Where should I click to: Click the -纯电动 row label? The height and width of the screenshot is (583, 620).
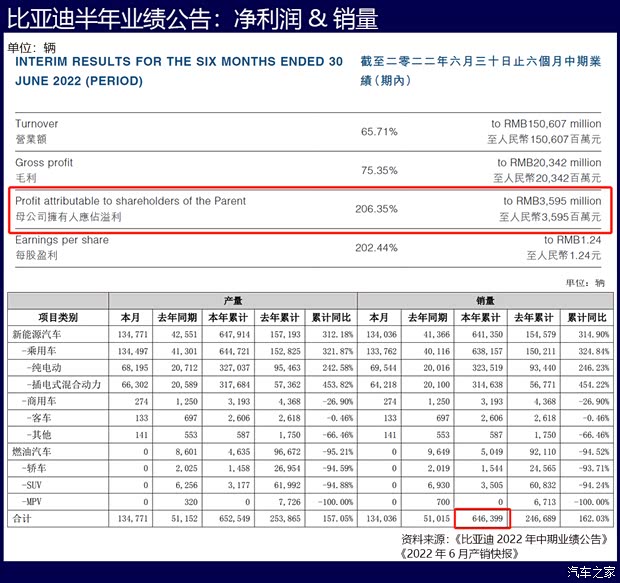(44, 368)
